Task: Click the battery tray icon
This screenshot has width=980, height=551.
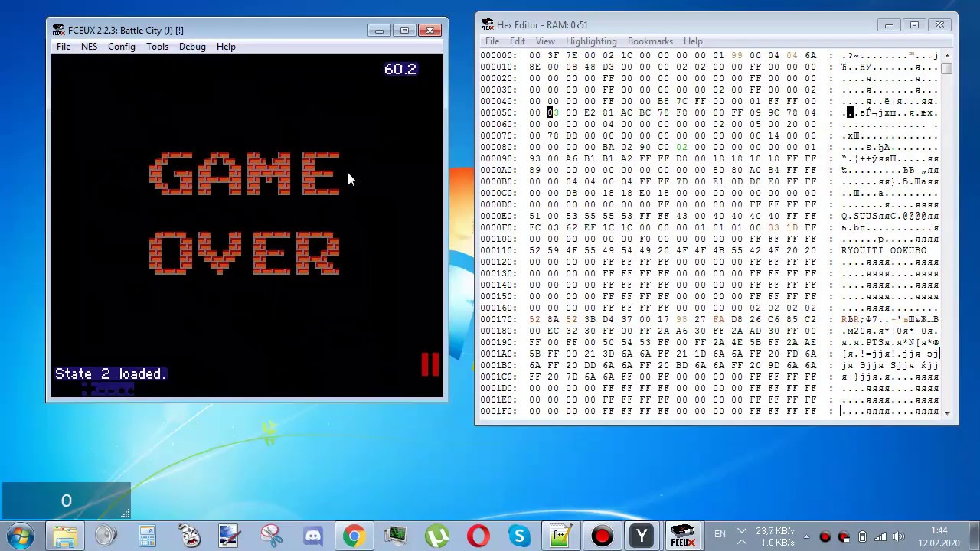Action: 863,536
